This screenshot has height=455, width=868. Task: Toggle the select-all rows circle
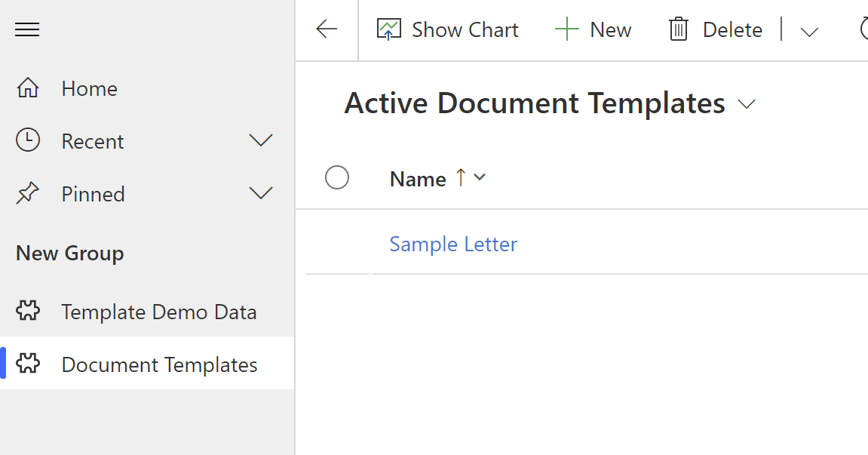pyautogui.click(x=337, y=178)
